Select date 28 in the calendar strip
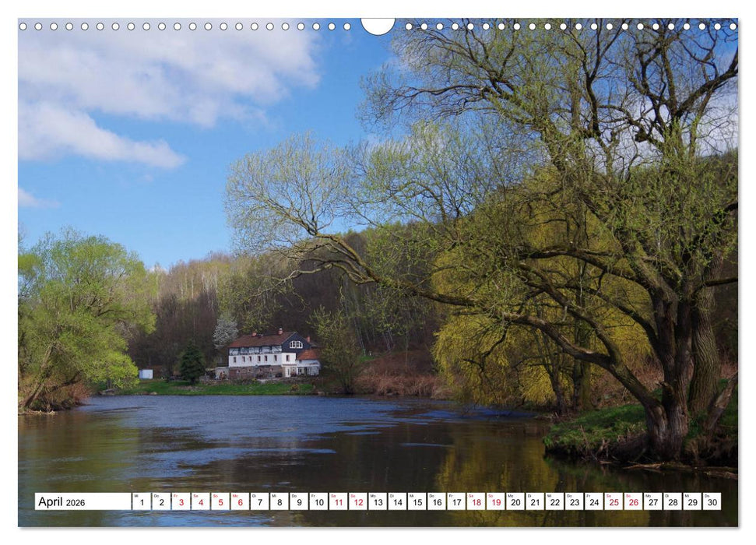Viewport: 756px width, 545px height. (x=672, y=502)
